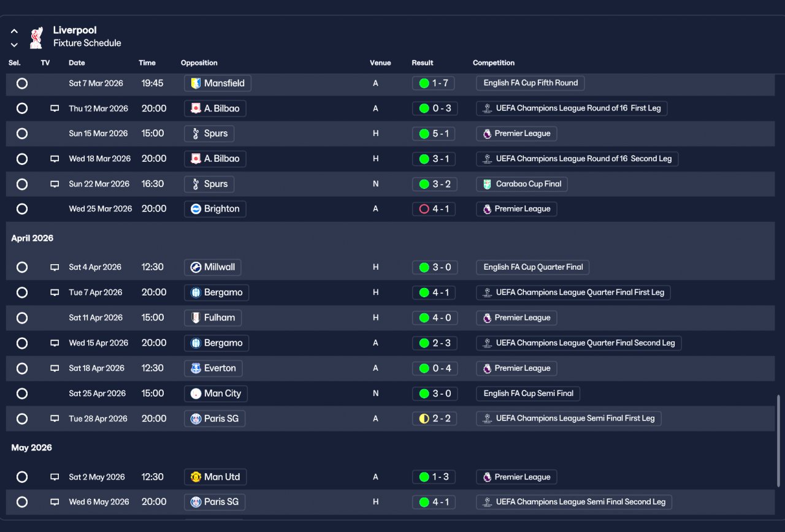Click the Millwall club badge
Viewport: 785px width, 532px height.
[x=196, y=267]
